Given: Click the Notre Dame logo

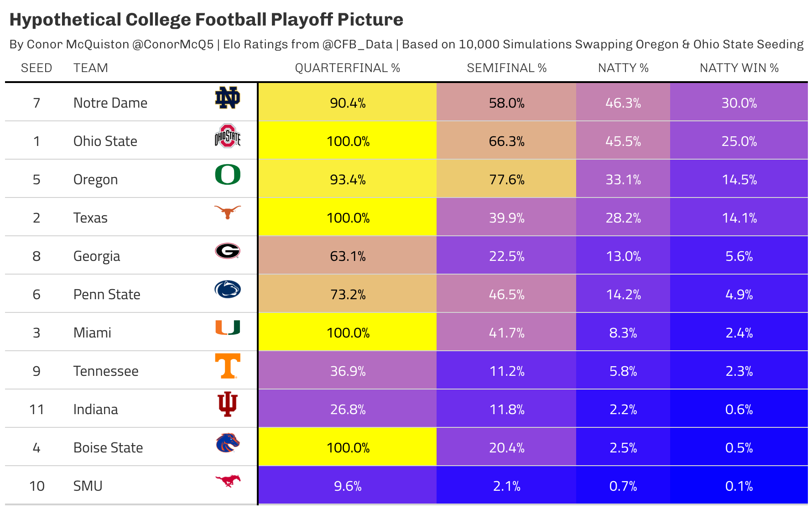Looking at the screenshot, I should [x=227, y=98].
